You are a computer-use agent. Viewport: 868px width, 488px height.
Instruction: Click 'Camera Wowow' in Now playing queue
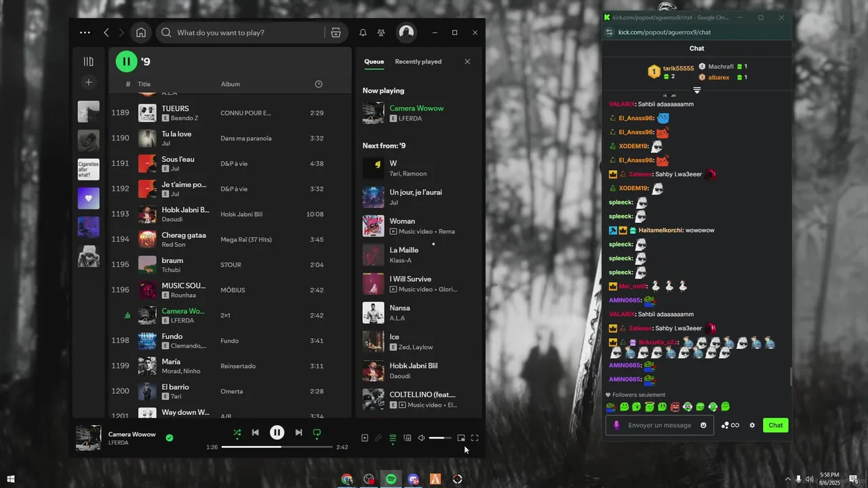pos(416,108)
